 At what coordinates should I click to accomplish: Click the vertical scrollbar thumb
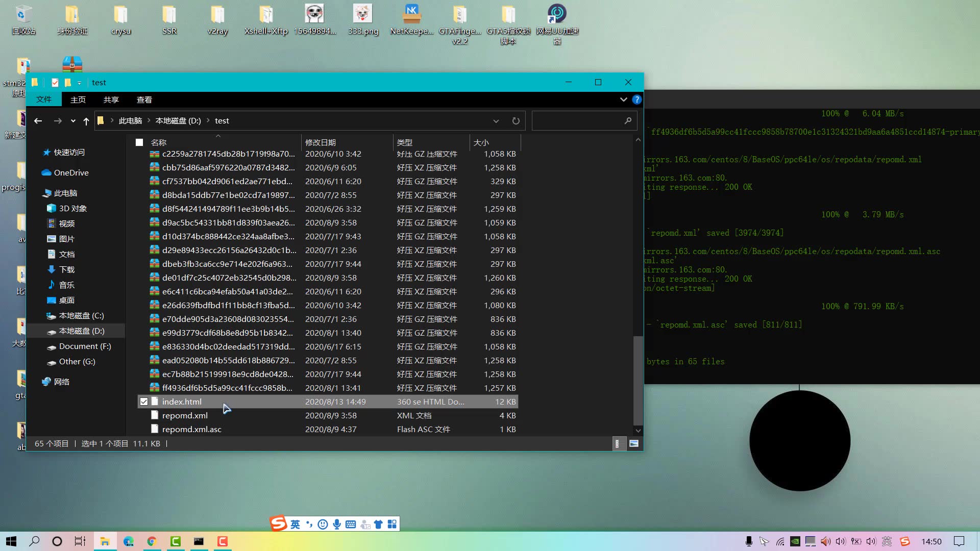[x=638, y=380]
